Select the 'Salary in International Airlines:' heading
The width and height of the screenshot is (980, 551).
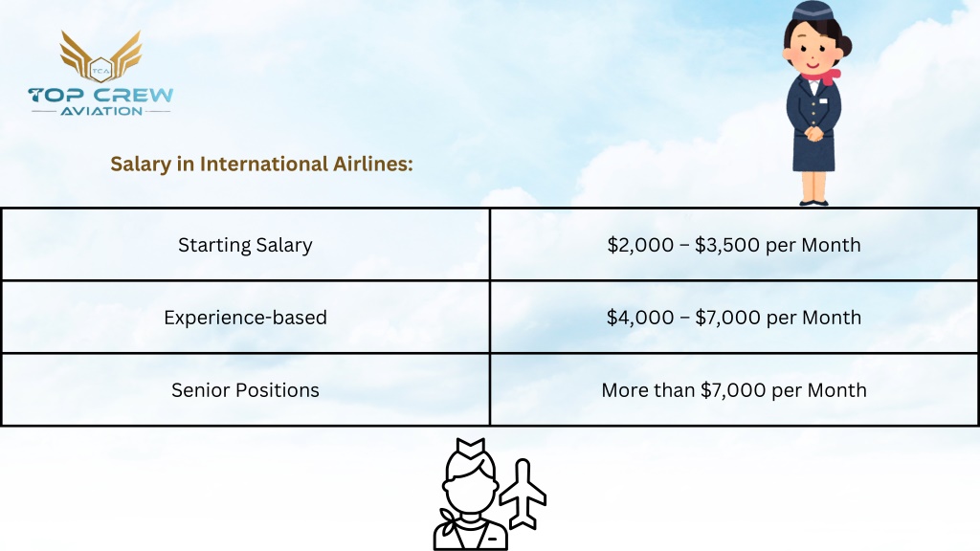coord(262,165)
